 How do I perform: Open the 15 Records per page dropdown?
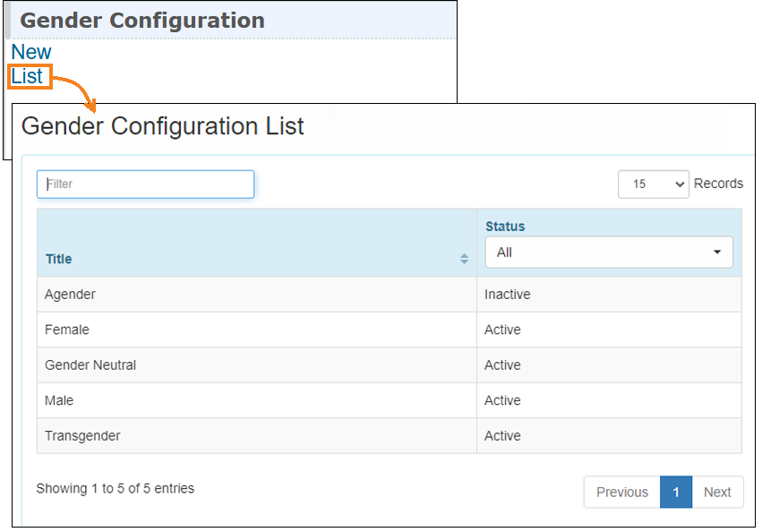point(653,184)
